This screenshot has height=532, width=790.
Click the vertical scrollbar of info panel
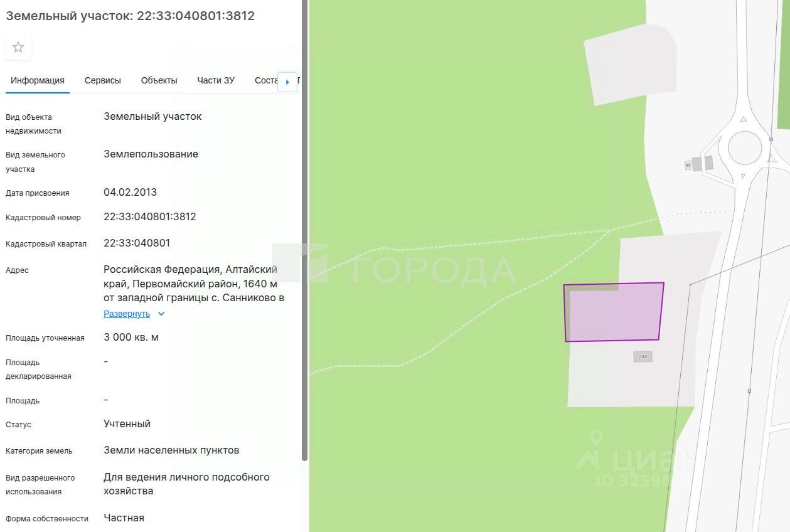[x=304, y=230]
